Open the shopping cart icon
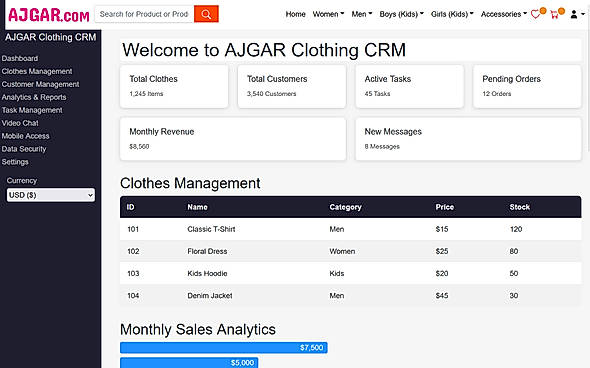This screenshot has height=368, width=590. click(554, 15)
